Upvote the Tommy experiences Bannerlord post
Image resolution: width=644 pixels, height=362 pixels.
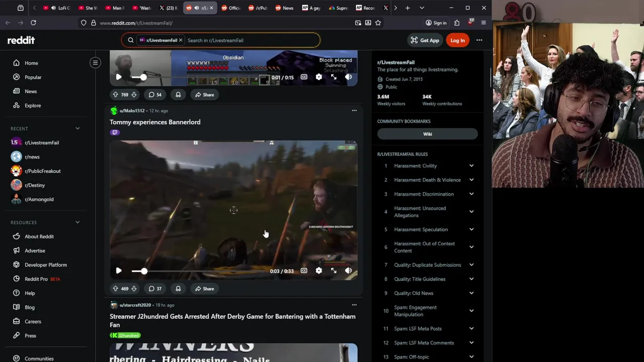pyautogui.click(x=115, y=289)
